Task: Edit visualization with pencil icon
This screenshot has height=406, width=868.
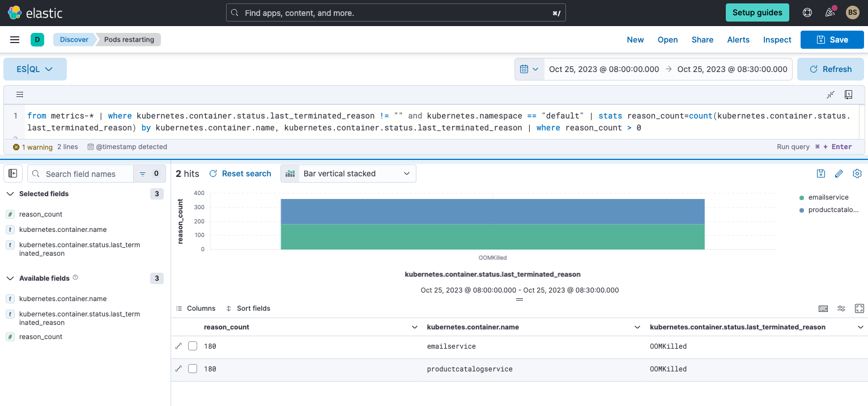Action: 839,174
